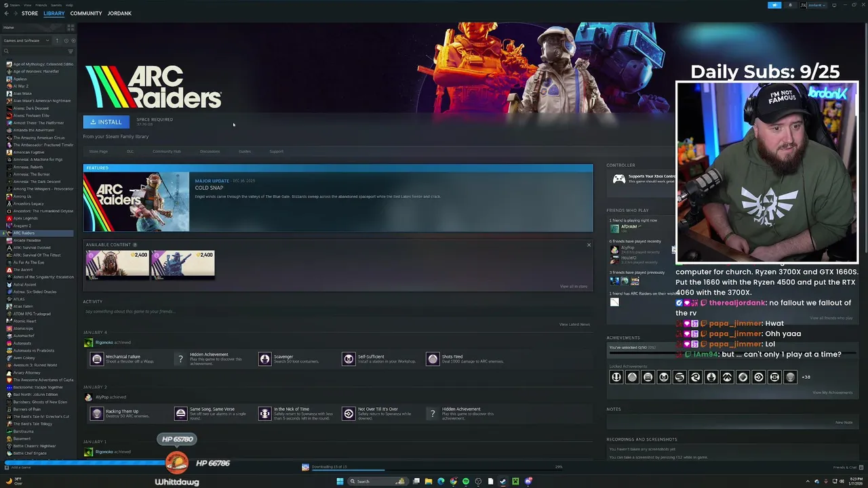Open Not Over Till It's Over achievement icon
The width and height of the screenshot is (868, 488).
[x=349, y=413]
